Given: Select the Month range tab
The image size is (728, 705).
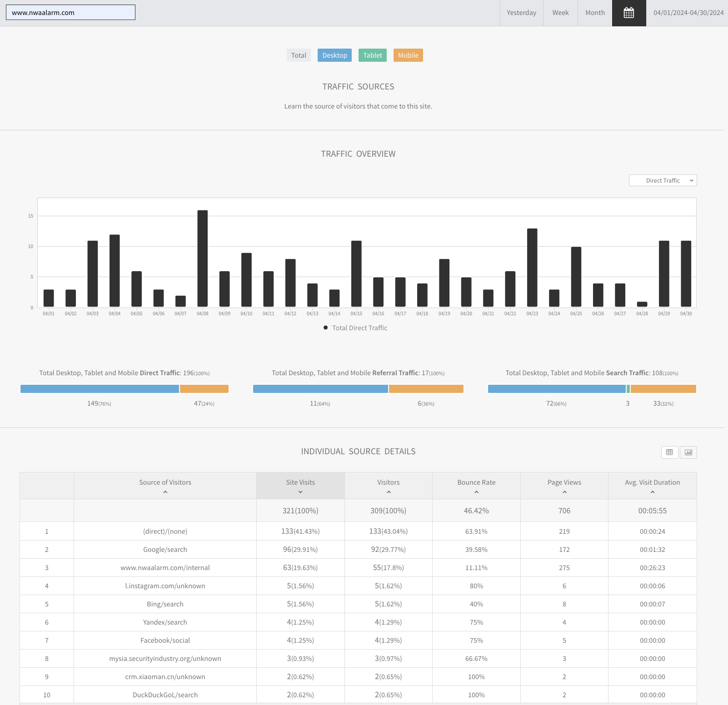Looking at the screenshot, I should point(595,13).
